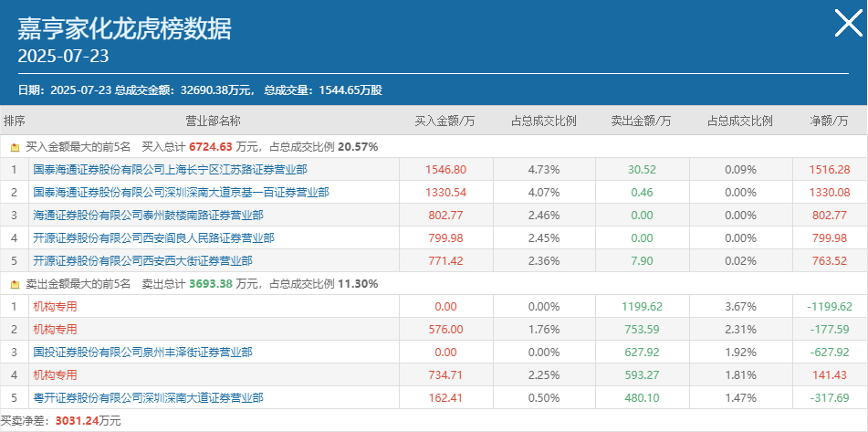
Task: Open 海通证券泰州鼓楼南路证券营业部 link
Action: click(x=149, y=215)
